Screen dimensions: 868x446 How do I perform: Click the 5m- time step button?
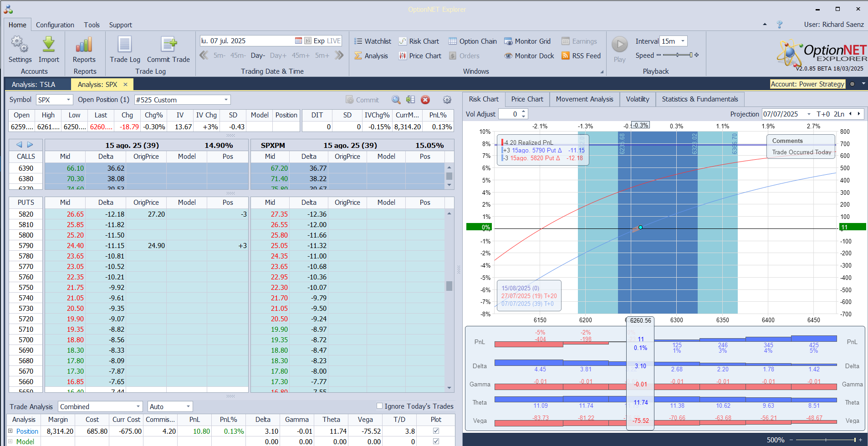(220, 56)
